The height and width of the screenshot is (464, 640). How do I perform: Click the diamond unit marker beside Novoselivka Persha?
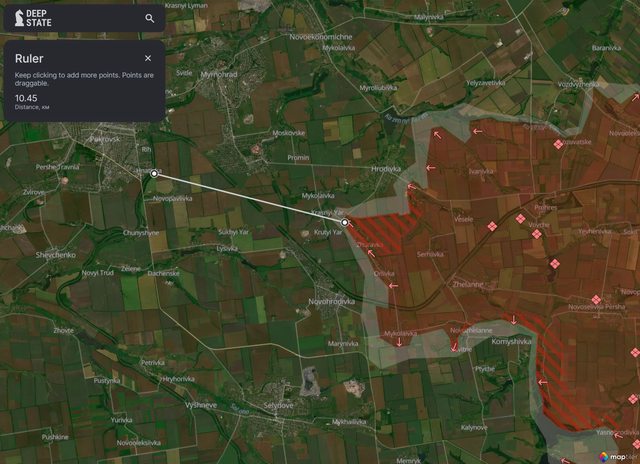(596, 300)
